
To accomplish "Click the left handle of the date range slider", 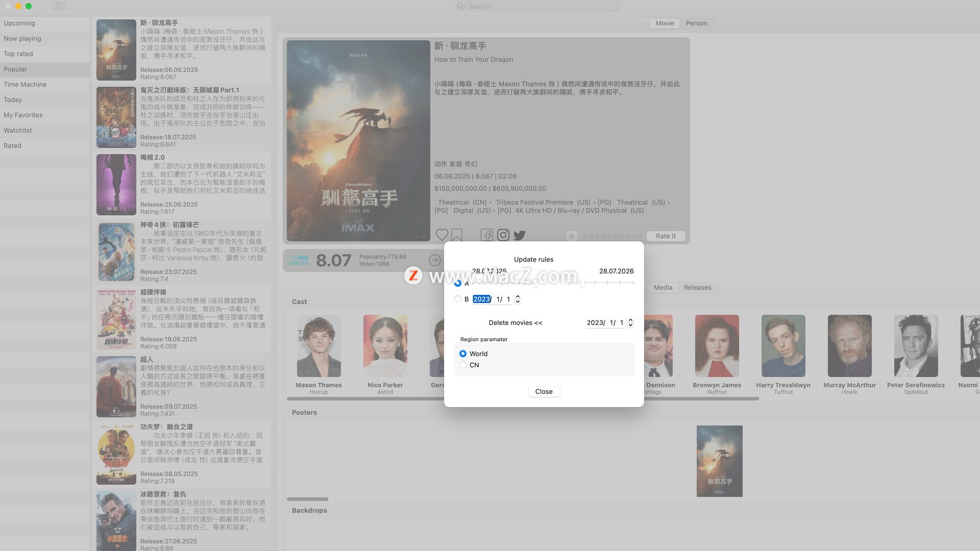I will (x=535, y=283).
